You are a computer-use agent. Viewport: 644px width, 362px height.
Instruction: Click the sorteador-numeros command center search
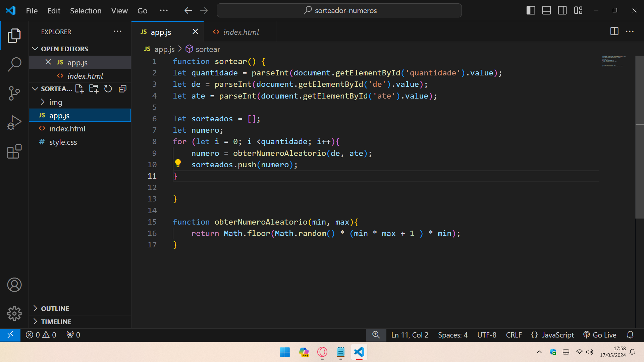click(339, 10)
